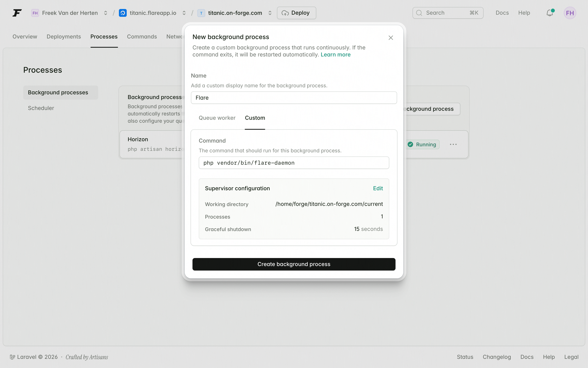
Task: Click the Command input field
Action: click(294, 163)
